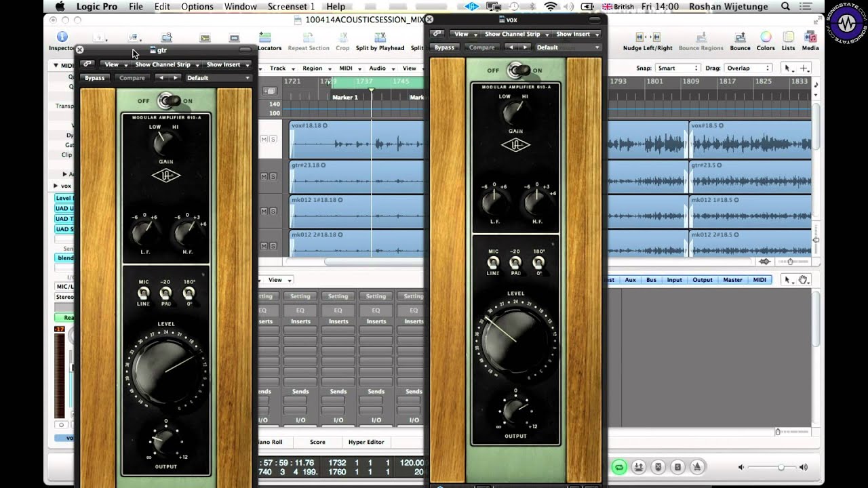This screenshot has width=868, height=488.
Task: Mute the vox#18.18 track
Action: tap(264, 140)
